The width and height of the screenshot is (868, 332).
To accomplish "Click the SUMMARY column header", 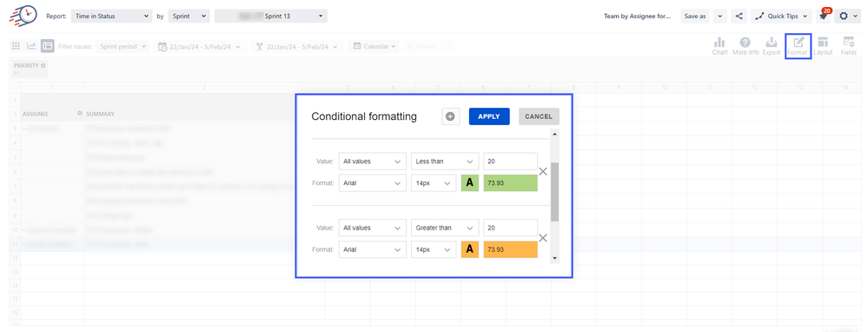I will click(100, 114).
